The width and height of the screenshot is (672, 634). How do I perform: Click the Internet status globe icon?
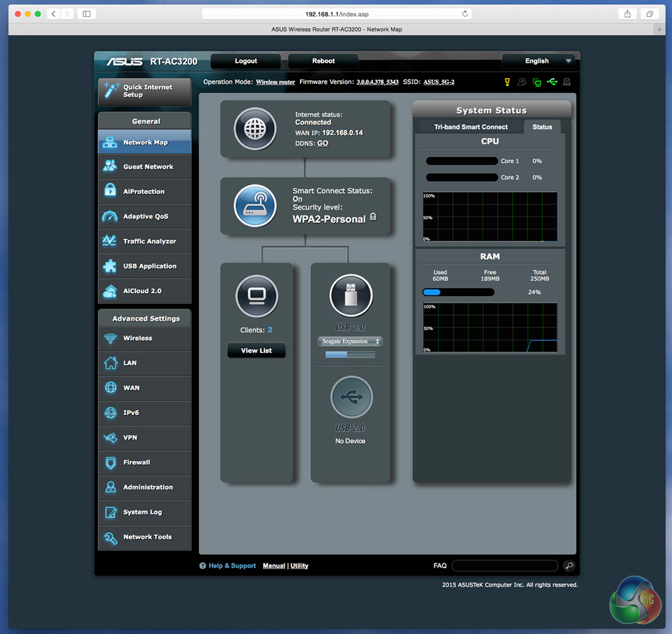point(255,129)
